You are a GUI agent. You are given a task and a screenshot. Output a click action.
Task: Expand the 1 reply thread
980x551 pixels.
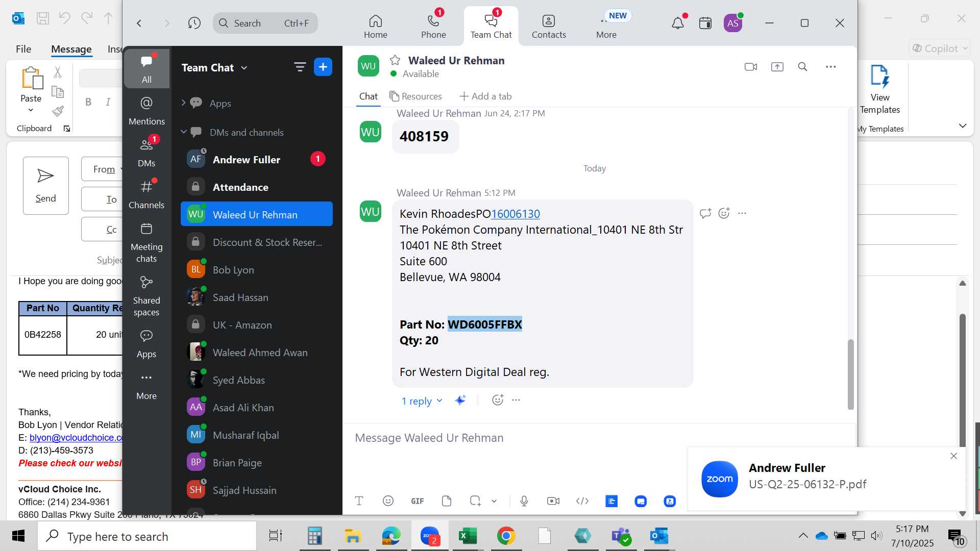coord(422,401)
